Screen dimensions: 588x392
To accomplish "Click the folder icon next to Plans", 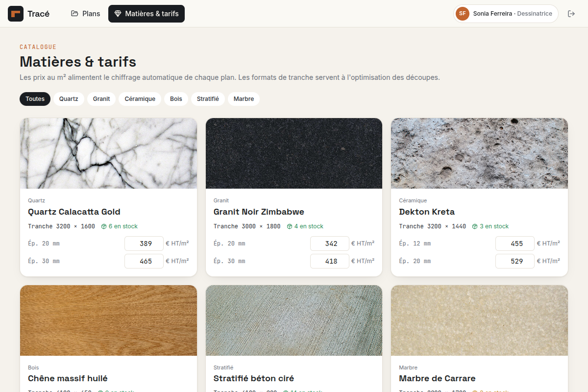I will [x=74, y=14].
